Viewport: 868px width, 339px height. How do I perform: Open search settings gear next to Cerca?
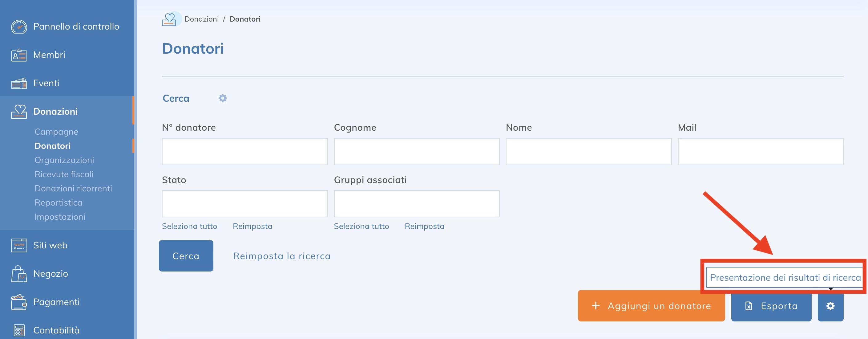pyautogui.click(x=222, y=98)
